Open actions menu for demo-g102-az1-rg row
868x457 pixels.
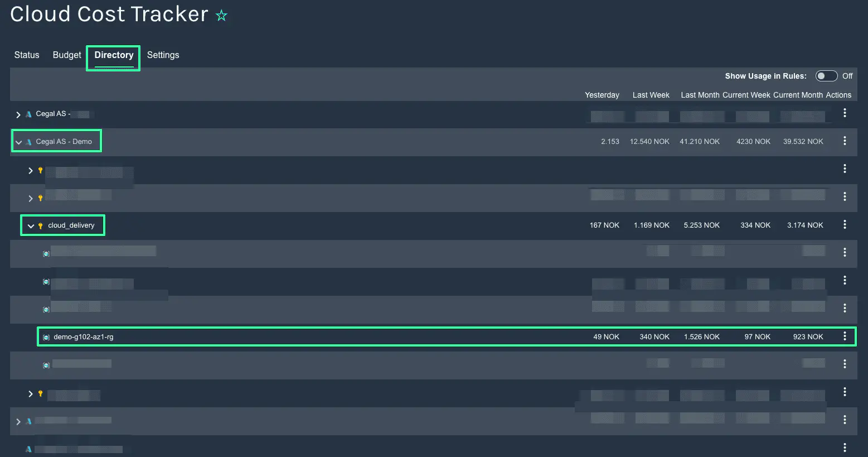845,336
